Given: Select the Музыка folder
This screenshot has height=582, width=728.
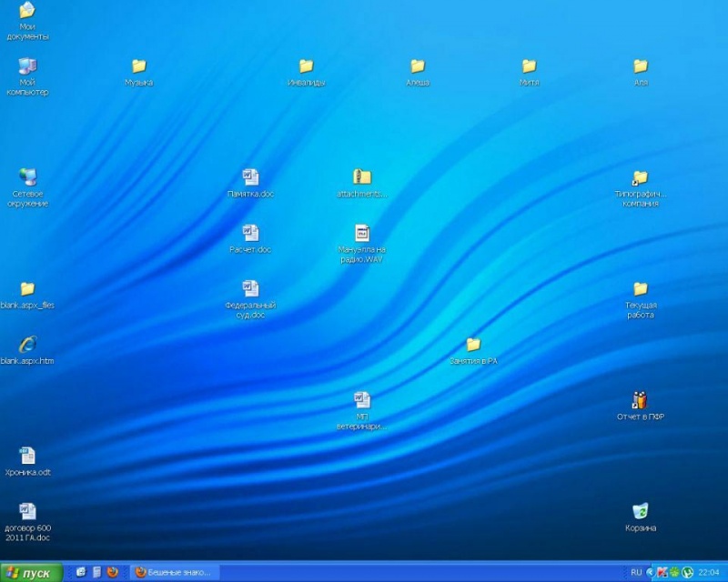Looking at the screenshot, I should click(x=139, y=66).
